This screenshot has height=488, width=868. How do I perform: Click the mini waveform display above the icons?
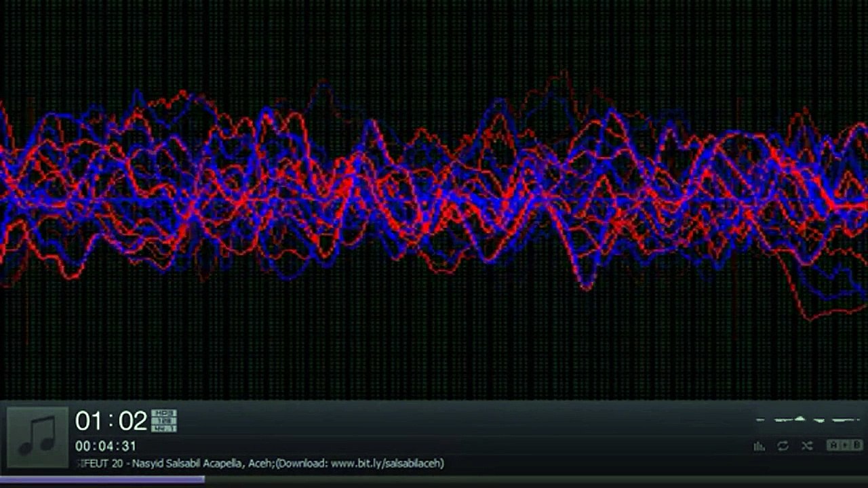tap(808, 420)
